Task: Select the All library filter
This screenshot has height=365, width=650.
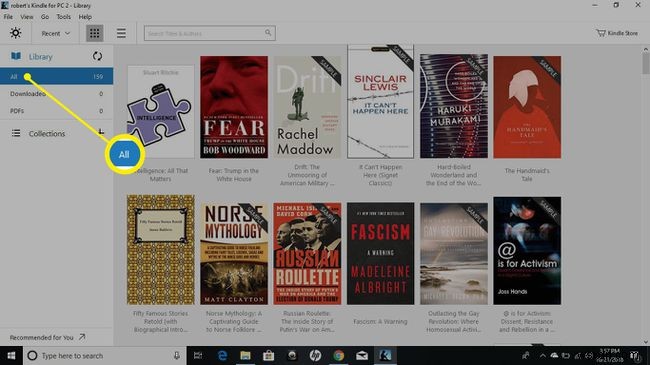Action: [56, 76]
